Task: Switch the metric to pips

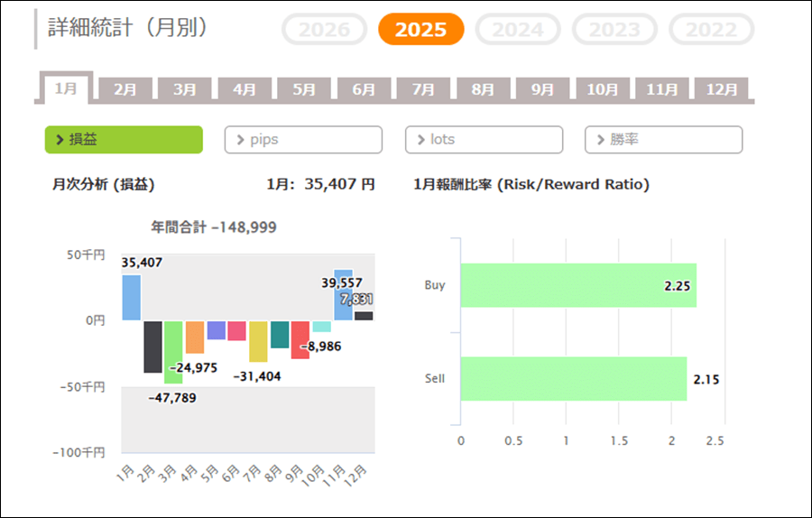Action: (x=303, y=140)
